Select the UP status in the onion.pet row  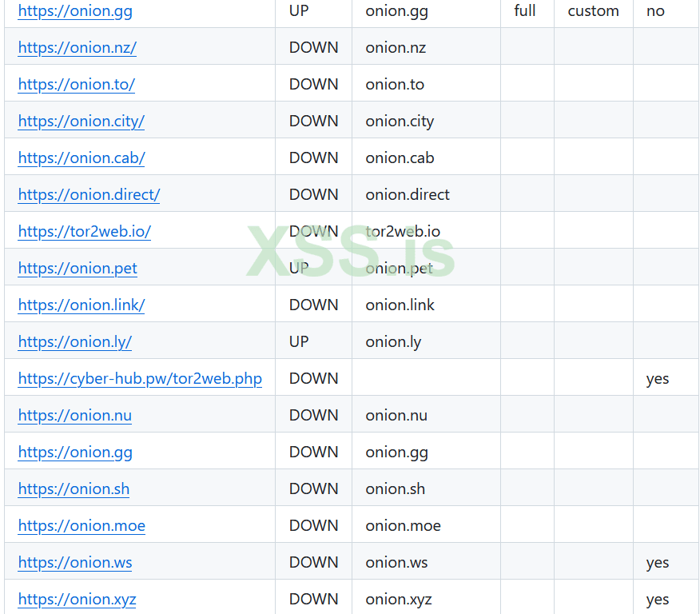point(299,268)
